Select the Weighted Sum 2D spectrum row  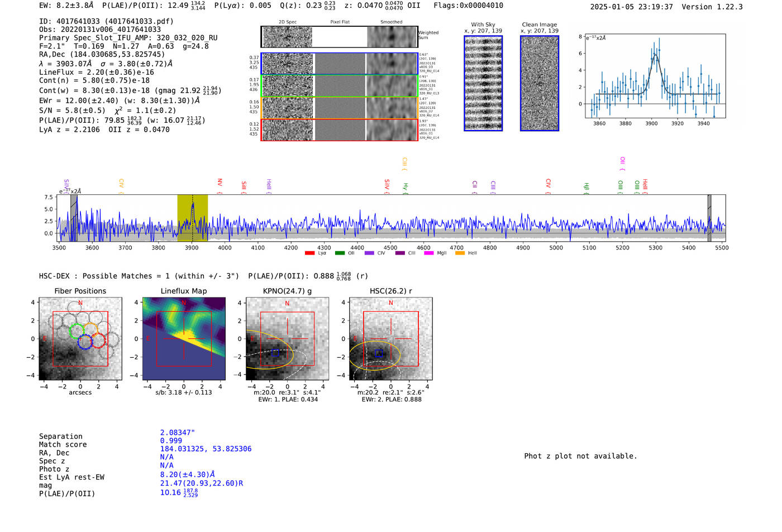pyautogui.click(x=339, y=37)
